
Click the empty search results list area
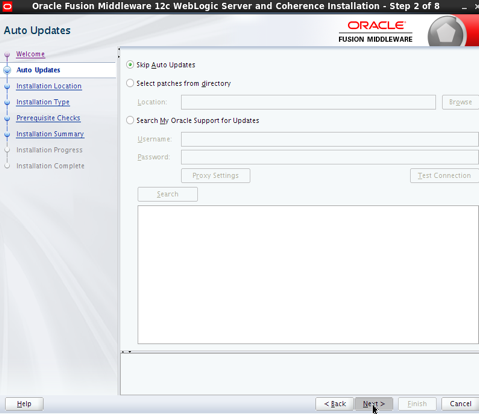308,274
